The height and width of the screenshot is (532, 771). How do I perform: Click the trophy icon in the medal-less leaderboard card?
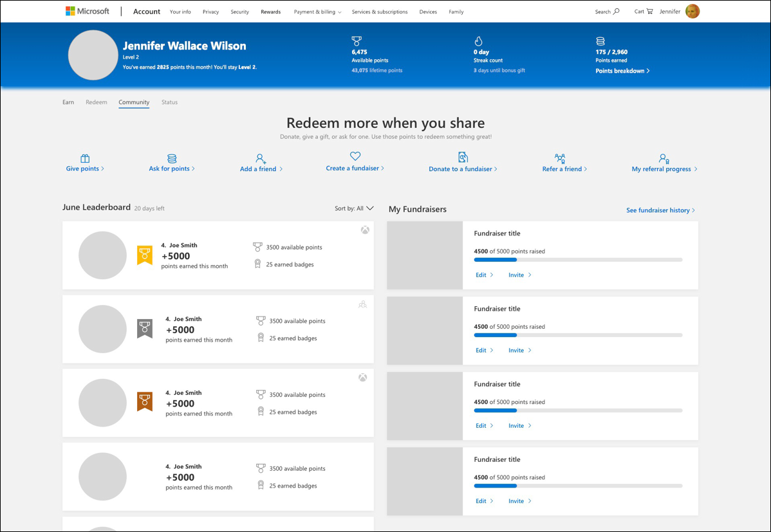[261, 468]
